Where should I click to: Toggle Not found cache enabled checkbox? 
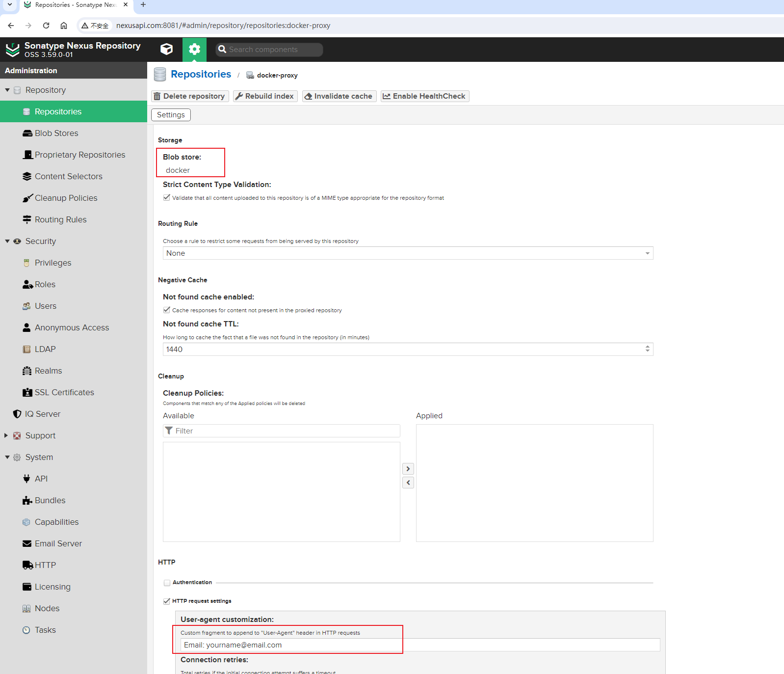point(167,310)
